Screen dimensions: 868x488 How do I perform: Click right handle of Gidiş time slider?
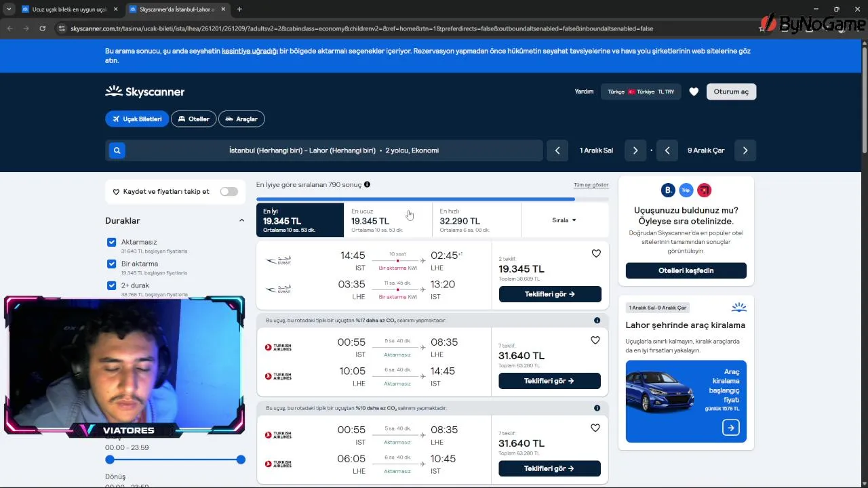[241, 460]
